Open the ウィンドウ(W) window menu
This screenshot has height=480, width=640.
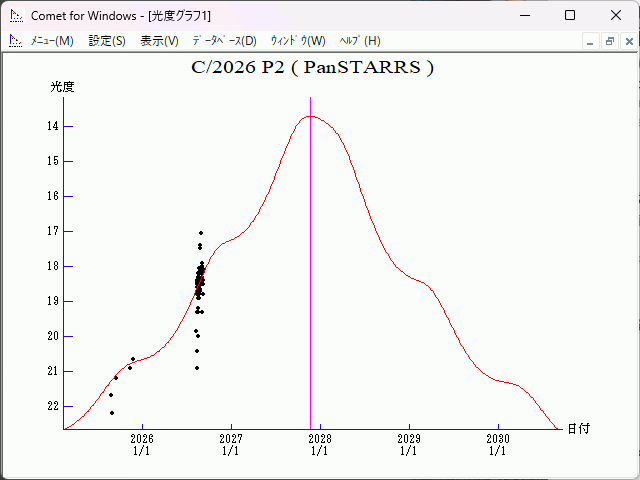coord(298,41)
